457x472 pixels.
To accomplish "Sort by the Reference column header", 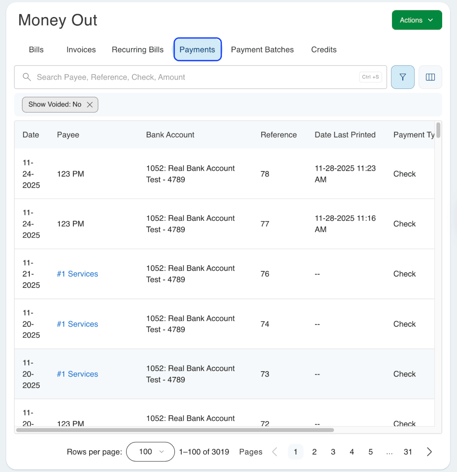I will tap(278, 135).
